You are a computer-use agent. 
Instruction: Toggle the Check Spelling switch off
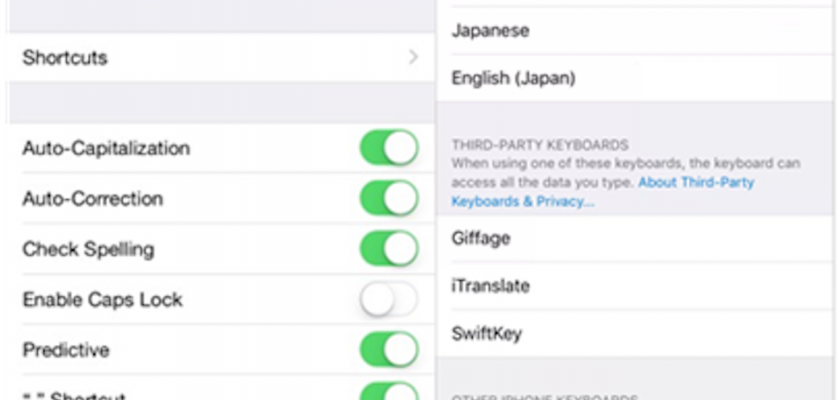[x=389, y=249]
